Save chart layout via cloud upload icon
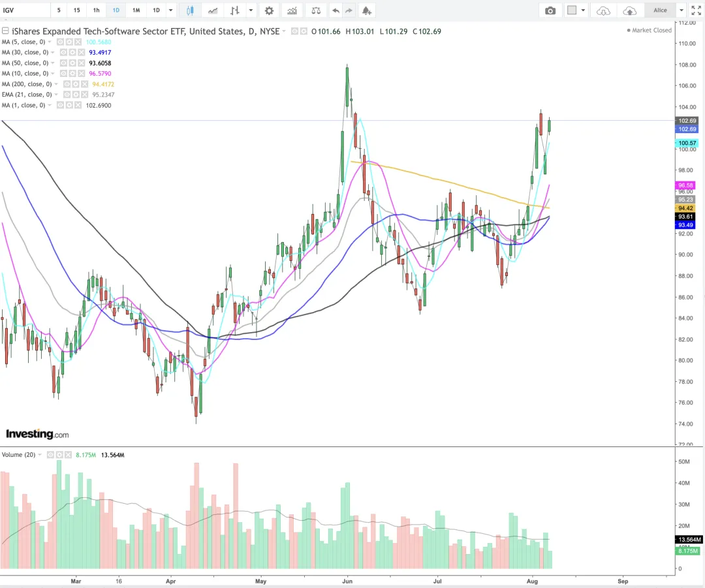705x588 pixels. tap(629, 10)
